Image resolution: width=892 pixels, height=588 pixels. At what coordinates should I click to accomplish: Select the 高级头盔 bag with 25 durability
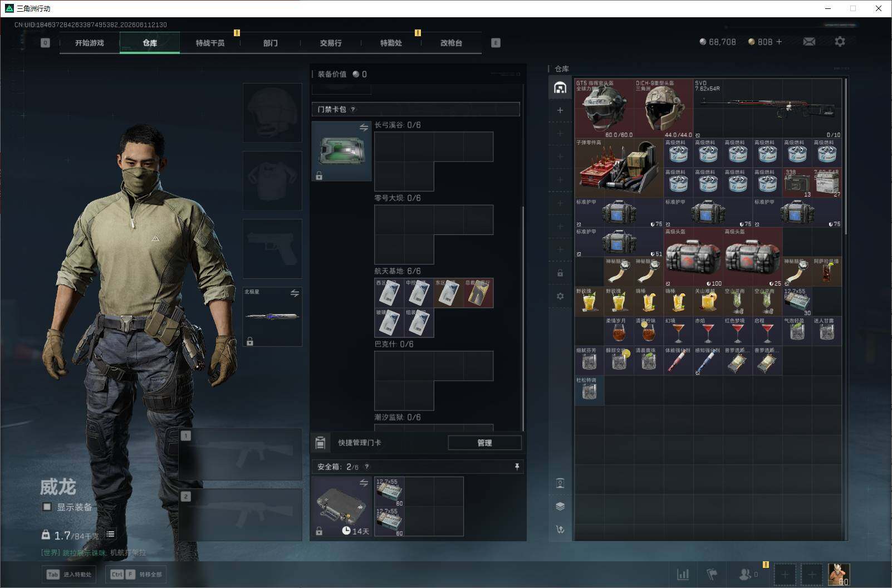pyautogui.click(x=753, y=257)
